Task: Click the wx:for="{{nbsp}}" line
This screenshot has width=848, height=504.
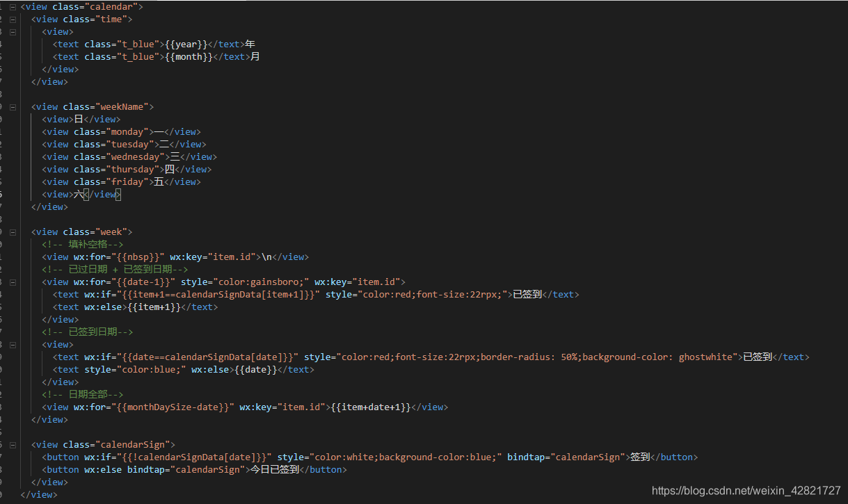Action: coord(175,257)
